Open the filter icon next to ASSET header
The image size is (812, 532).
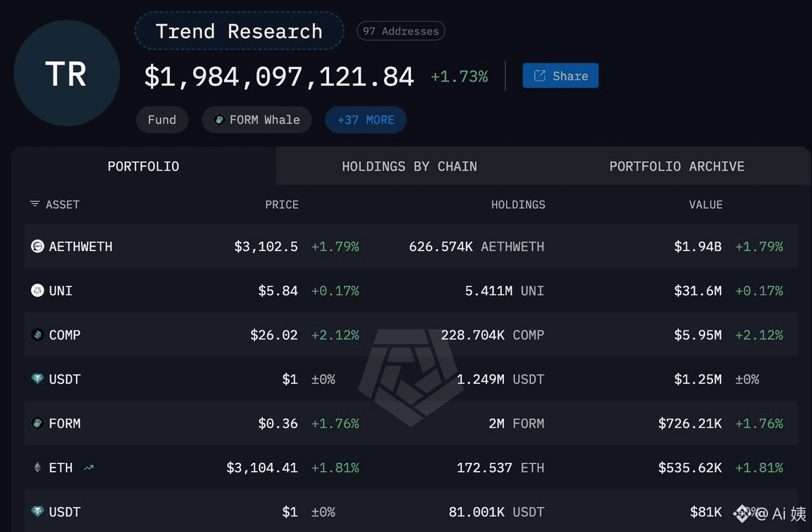click(35, 204)
